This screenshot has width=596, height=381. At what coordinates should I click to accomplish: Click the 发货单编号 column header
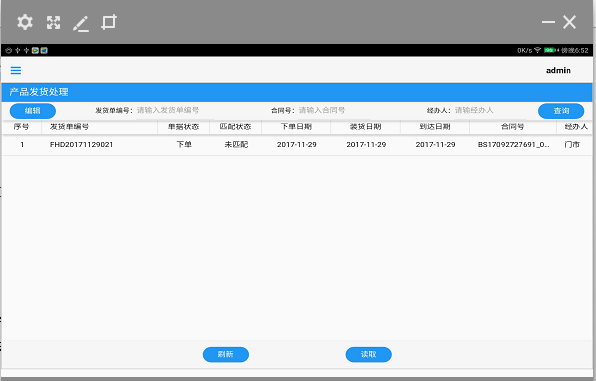(x=99, y=127)
